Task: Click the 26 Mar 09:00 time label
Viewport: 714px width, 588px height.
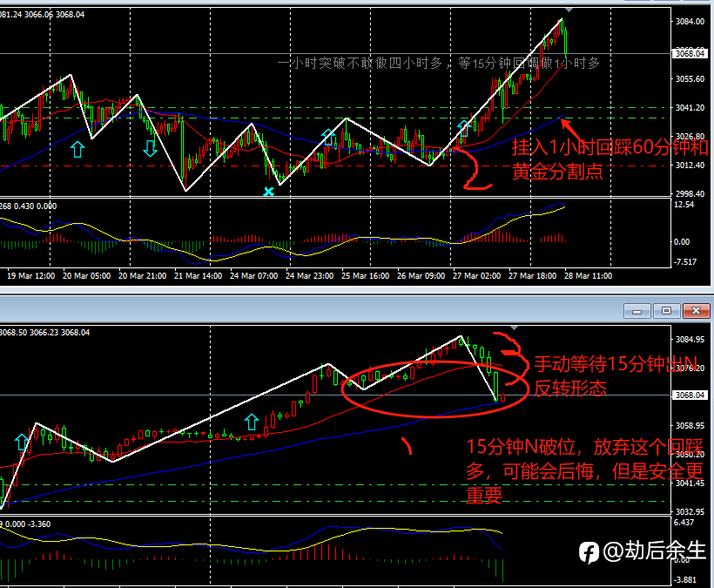Action: [x=421, y=275]
